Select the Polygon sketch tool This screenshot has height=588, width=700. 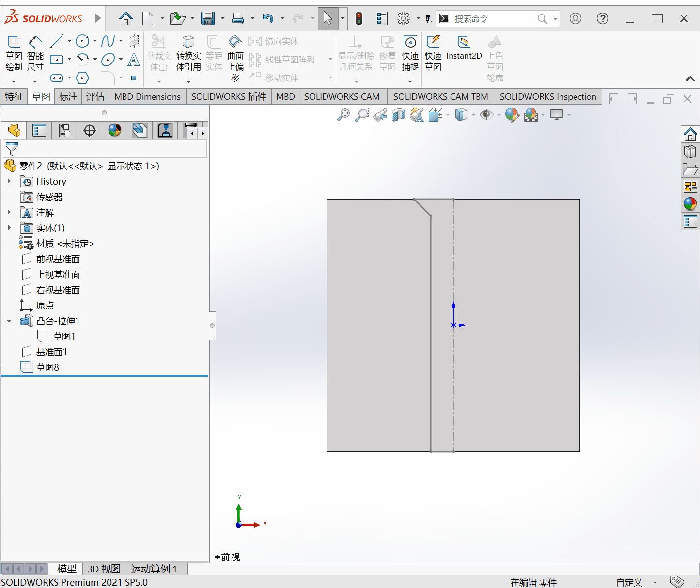pos(82,78)
